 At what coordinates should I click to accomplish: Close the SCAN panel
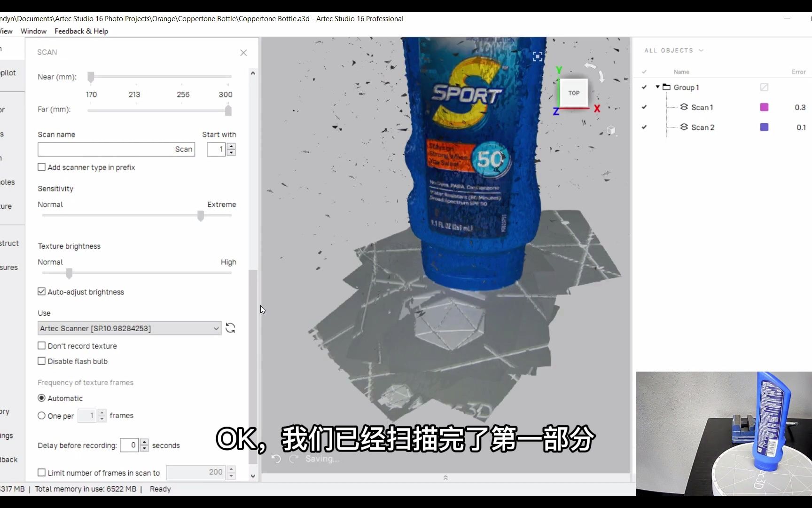click(243, 53)
